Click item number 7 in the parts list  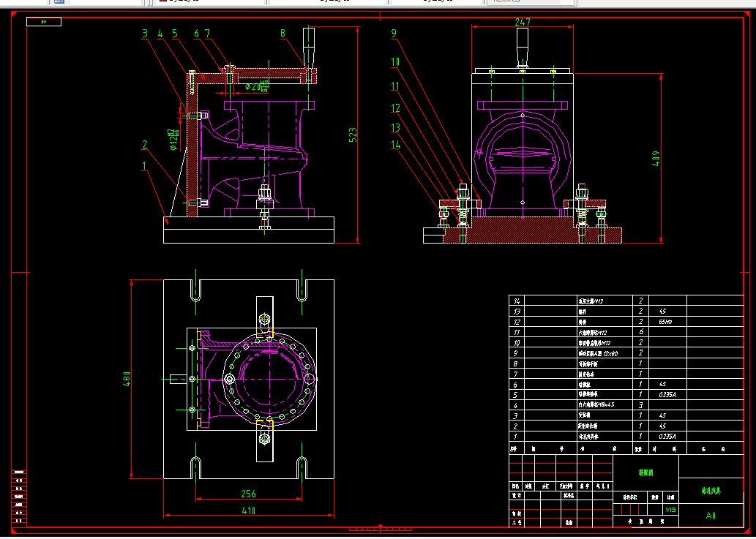pyautogui.click(x=515, y=374)
